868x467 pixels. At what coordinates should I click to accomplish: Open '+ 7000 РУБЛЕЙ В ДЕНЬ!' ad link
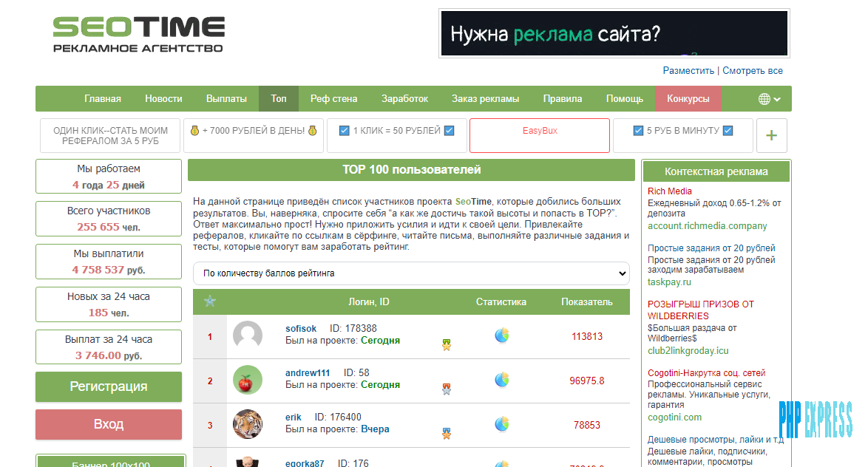pyautogui.click(x=254, y=135)
